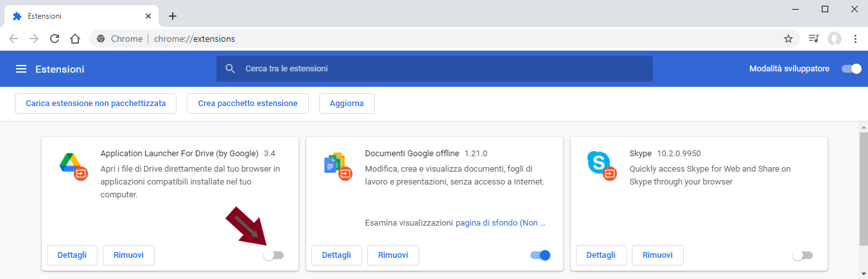
Task: Open the media control icon in toolbar
Action: (813, 39)
